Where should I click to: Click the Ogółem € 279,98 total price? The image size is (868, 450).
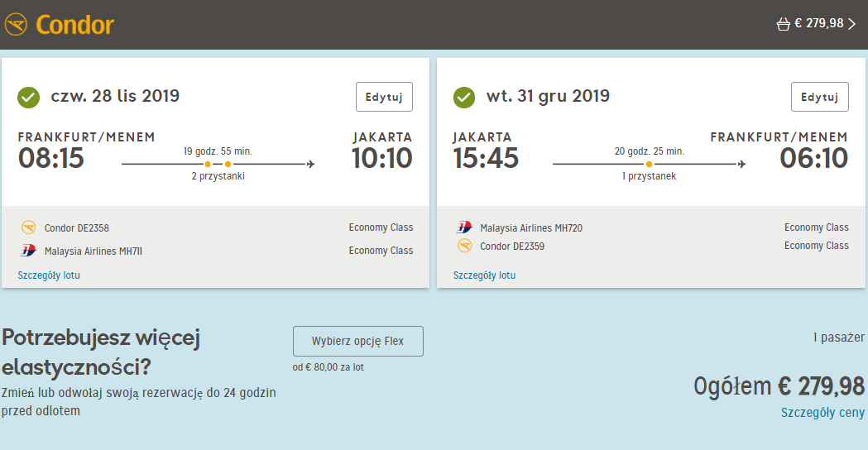pyautogui.click(x=779, y=386)
